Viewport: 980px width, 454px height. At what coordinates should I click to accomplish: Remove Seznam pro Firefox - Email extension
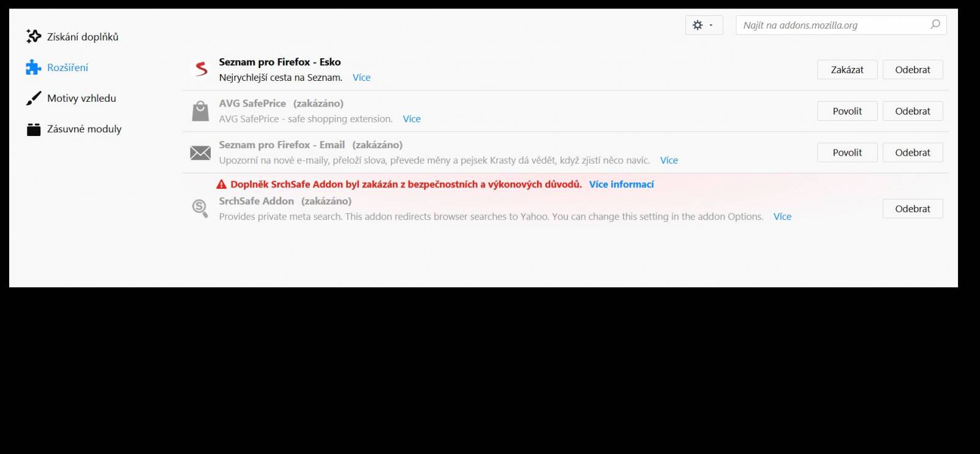(x=913, y=153)
